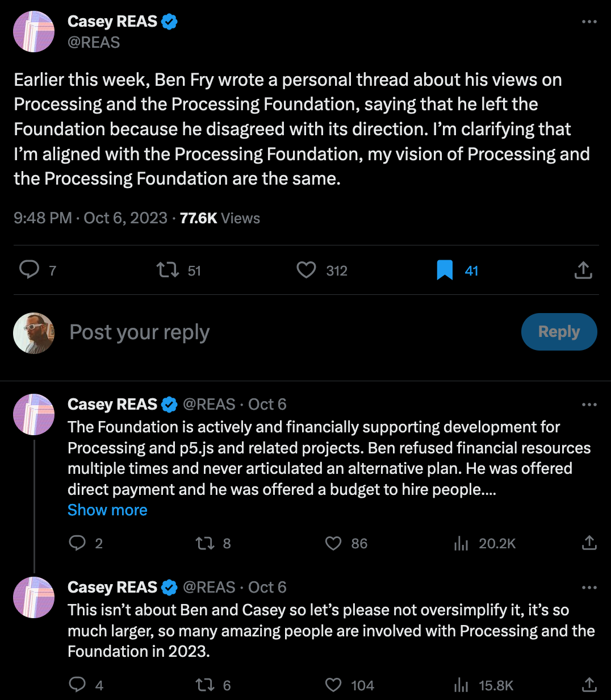The image size is (611, 700).
Task: Open the more options menu on the main post
Action: [589, 22]
